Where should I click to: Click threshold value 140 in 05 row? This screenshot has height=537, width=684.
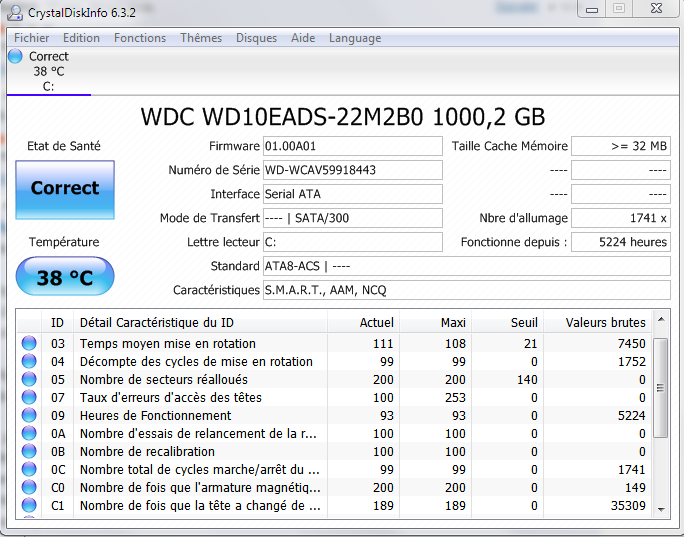tap(527, 380)
